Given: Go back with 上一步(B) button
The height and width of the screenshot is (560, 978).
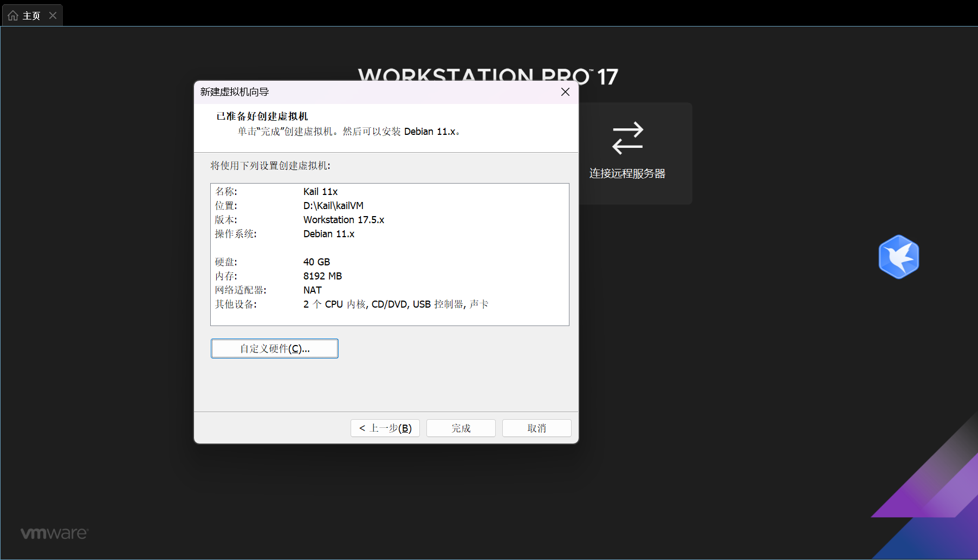Looking at the screenshot, I should click(x=385, y=428).
